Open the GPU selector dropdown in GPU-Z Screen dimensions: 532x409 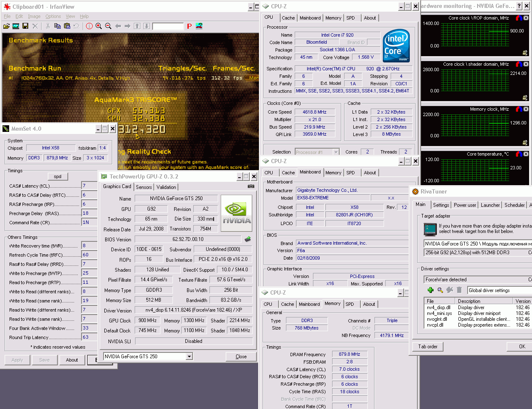tap(189, 356)
